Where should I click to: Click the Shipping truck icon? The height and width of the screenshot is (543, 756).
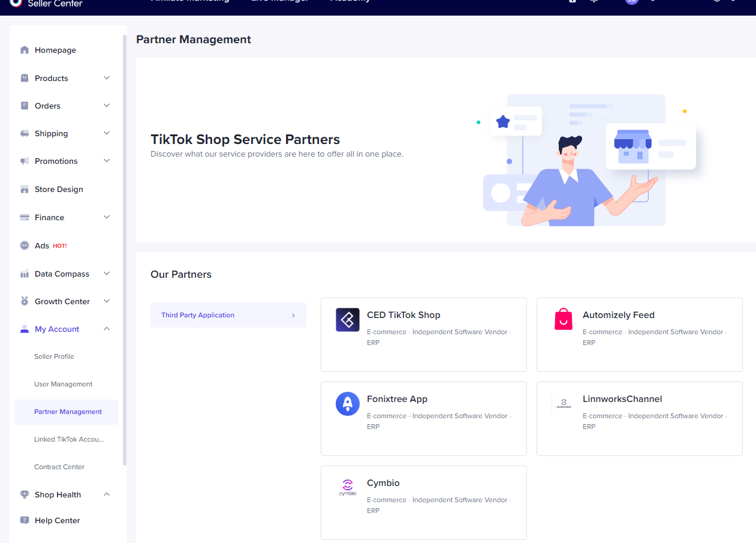point(25,133)
